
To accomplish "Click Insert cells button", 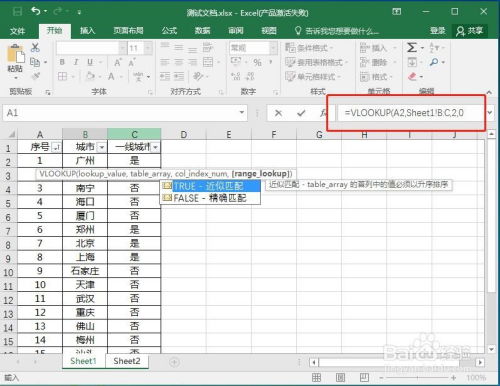I will (x=378, y=48).
